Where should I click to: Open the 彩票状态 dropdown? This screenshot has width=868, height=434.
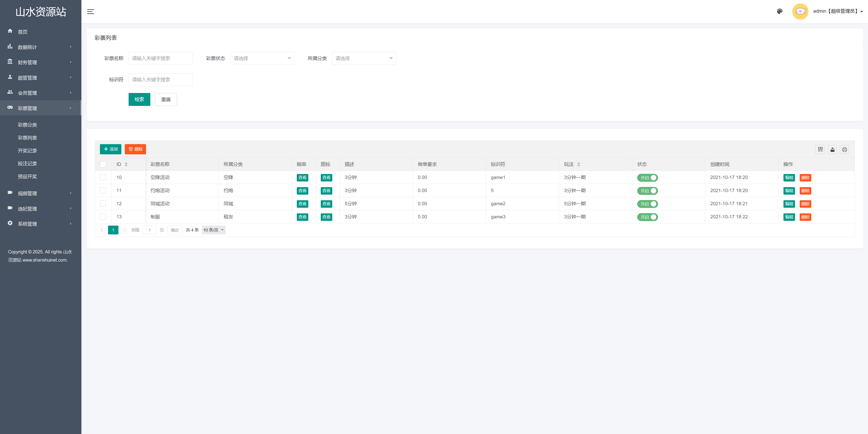pos(262,58)
